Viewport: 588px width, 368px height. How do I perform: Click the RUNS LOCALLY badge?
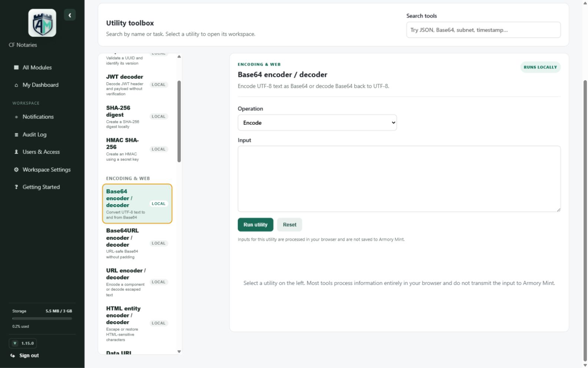[x=540, y=67]
